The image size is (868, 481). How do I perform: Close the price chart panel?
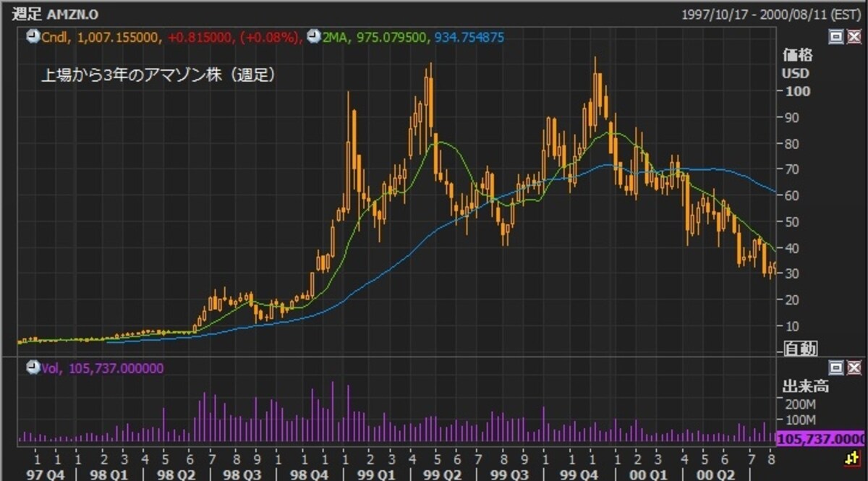coord(854,37)
